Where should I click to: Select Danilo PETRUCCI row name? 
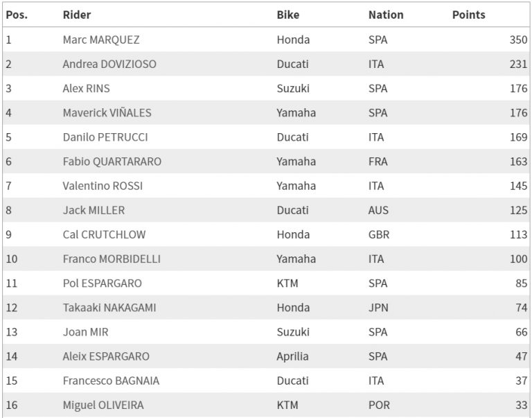105,137
